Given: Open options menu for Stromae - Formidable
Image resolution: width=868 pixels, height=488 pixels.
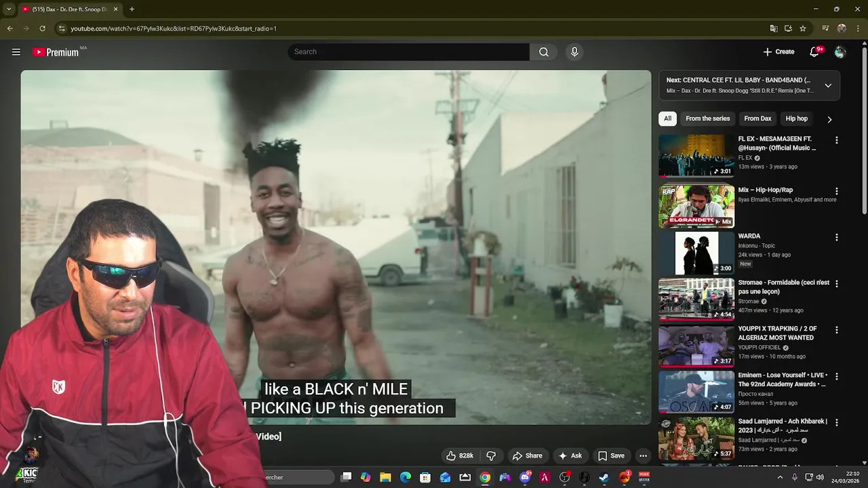Looking at the screenshot, I should (836, 283).
